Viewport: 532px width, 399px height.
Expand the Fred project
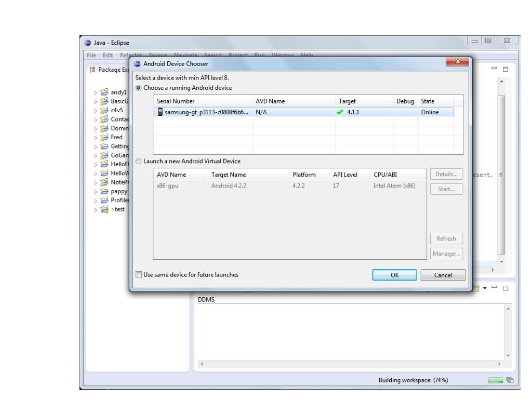(96, 138)
